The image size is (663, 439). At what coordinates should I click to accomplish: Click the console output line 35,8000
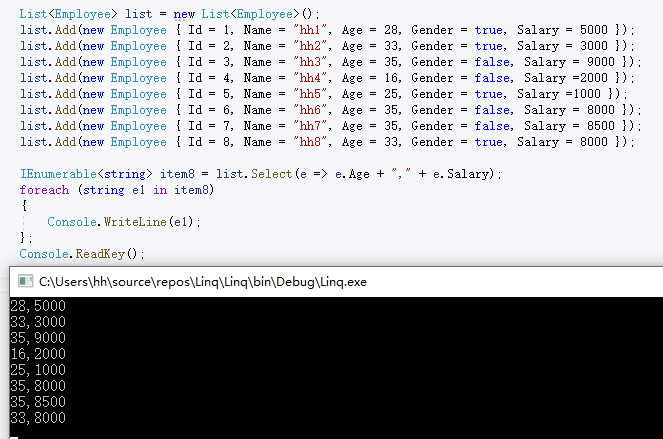click(x=38, y=386)
